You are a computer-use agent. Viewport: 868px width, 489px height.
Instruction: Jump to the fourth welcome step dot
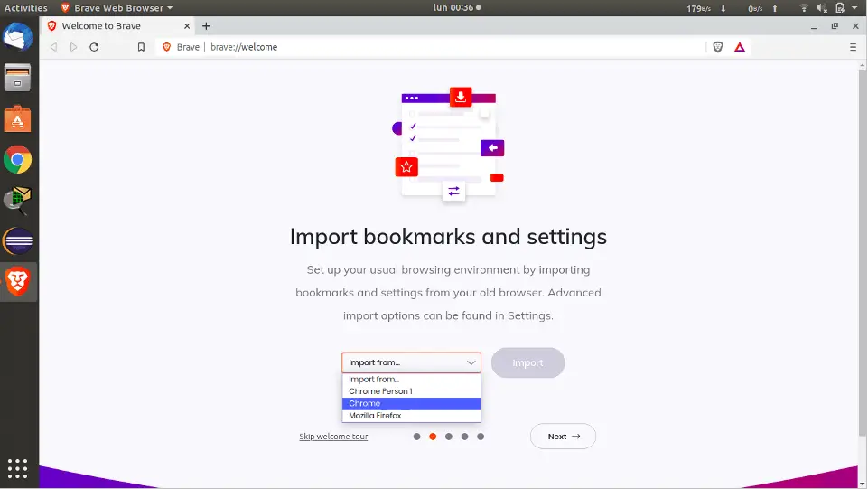pos(465,437)
